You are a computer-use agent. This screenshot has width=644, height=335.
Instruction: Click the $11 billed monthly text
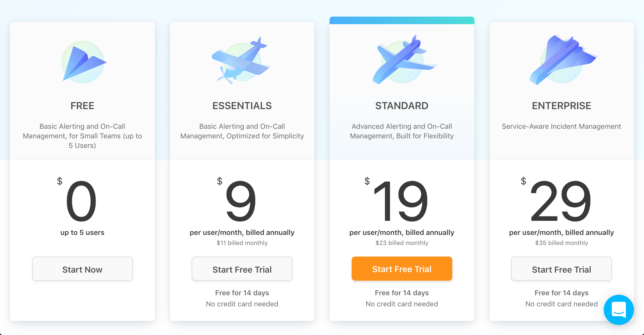(x=242, y=243)
